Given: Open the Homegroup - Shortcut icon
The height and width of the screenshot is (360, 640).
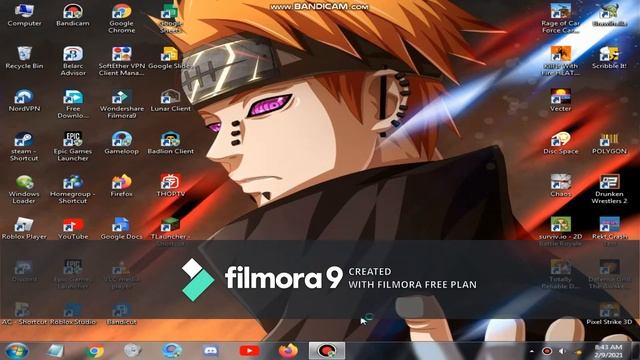Looking at the screenshot, I should tap(73, 189).
